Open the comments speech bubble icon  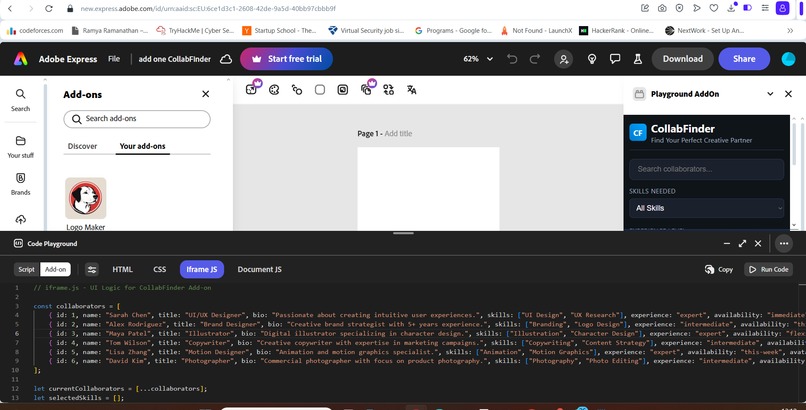click(615, 59)
